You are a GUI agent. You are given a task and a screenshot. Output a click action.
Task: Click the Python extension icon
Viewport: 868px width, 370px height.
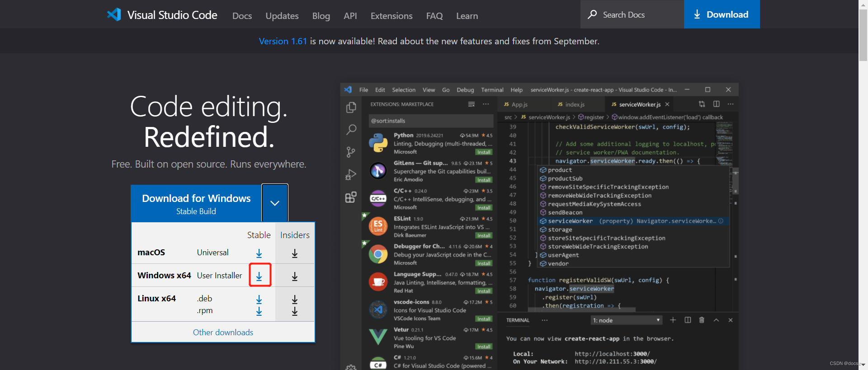[378, 143]
